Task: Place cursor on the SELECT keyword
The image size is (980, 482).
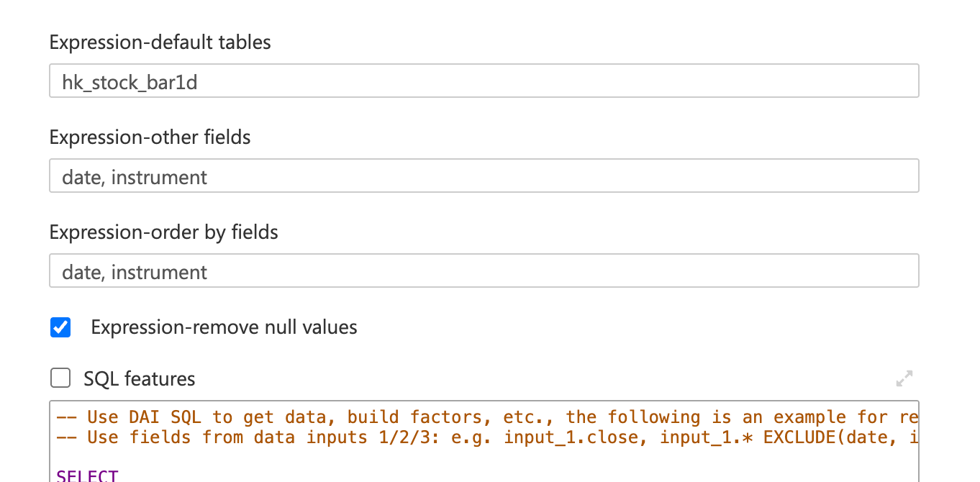Action: (x=86, y=476)
